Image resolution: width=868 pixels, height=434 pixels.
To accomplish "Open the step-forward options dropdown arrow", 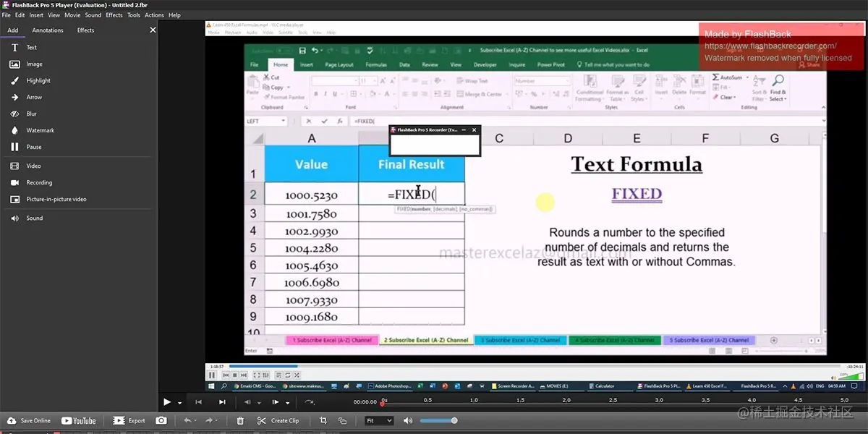I will (287, 403).
